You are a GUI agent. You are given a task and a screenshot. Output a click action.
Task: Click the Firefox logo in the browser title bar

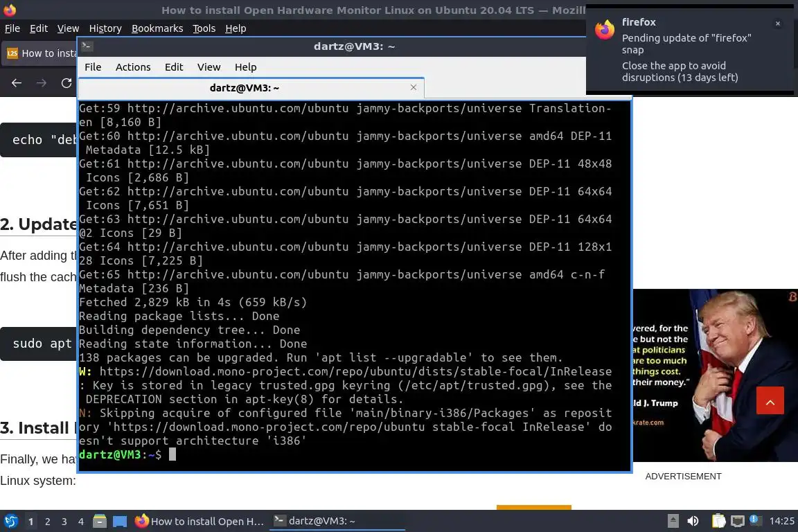click(x=10, y=10)
